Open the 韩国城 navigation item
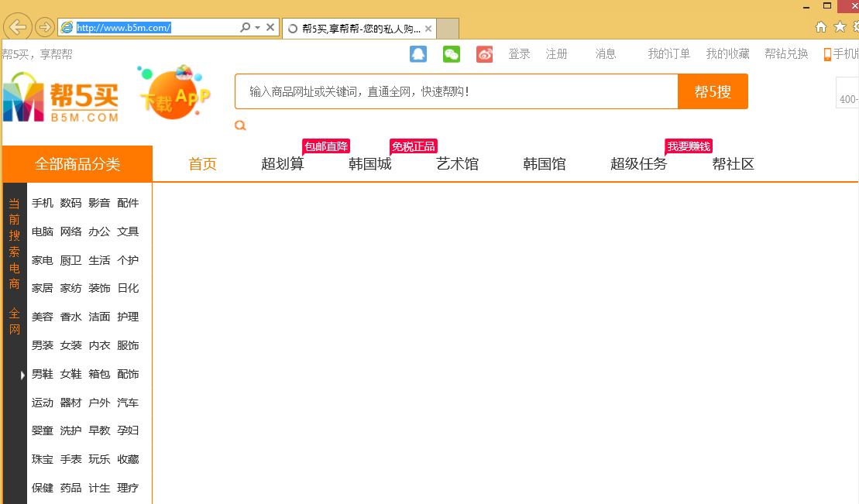The image size is (859, 504). [x=370, y=163]
